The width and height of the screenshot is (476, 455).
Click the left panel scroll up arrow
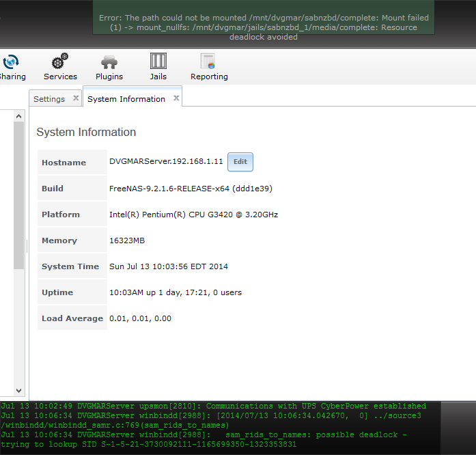click(x=18, y=117)
